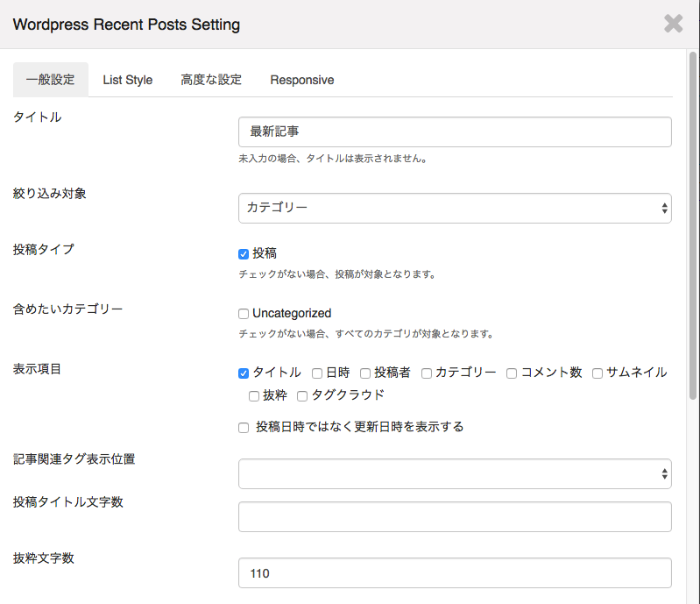Click the 抜粋文字数 field showing 110
Image resolution: width=700 pixels, height=604 pixels.
pos(455,573)
